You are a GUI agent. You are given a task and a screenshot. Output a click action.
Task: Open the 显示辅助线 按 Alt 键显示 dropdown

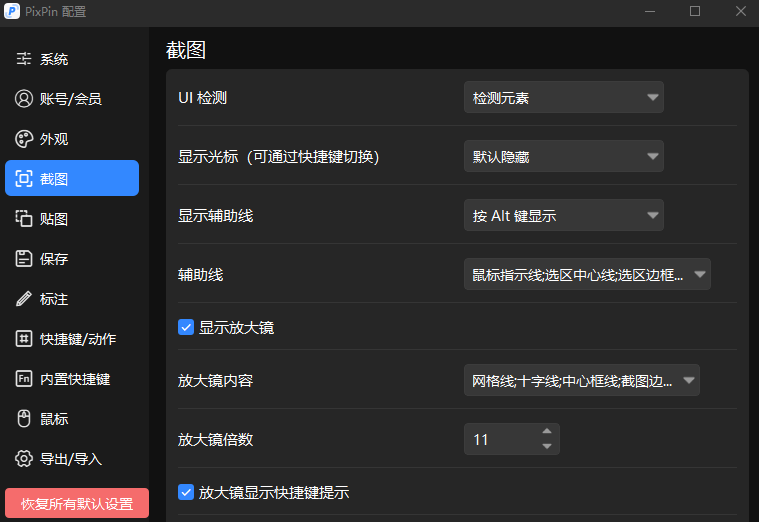tap(563, 216)
